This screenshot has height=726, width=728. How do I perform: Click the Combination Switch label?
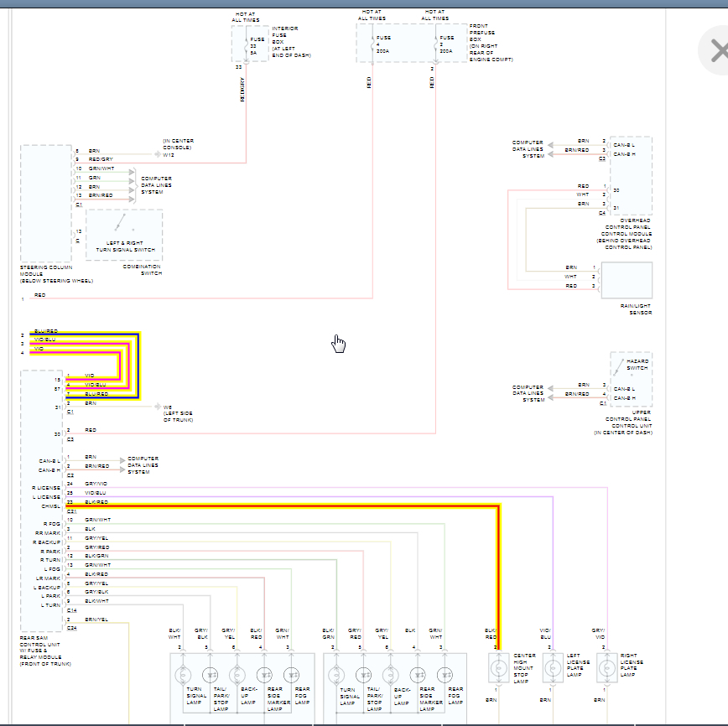tap(141, 270)
